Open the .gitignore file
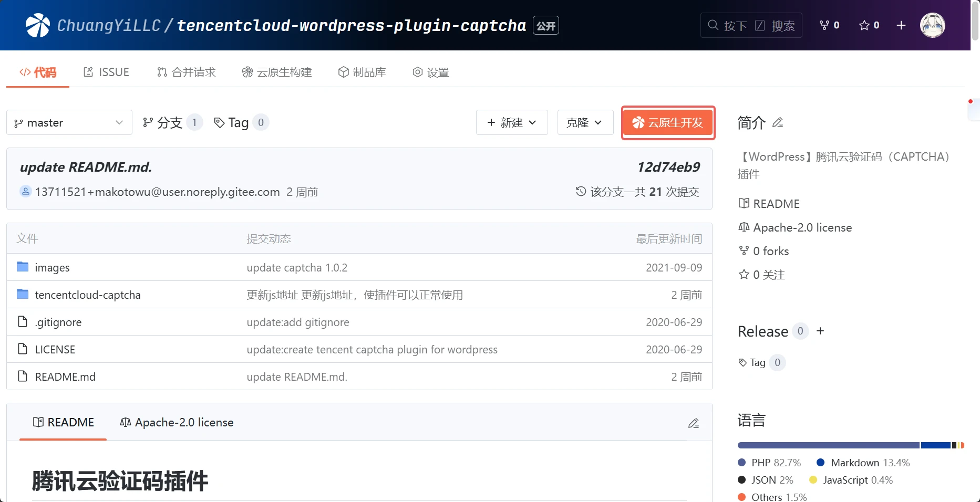Image resolution: width=980 pixels, height=502 pixels. [58, 322]
